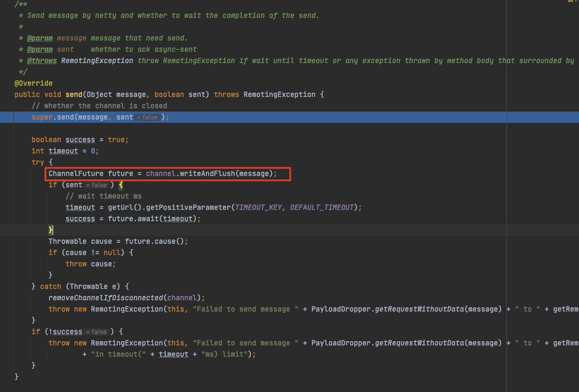Image resolution: width=579 pixels, height=392 pixels.
Task: Click 'message that need send.' doc text
Action: (139, 38)
